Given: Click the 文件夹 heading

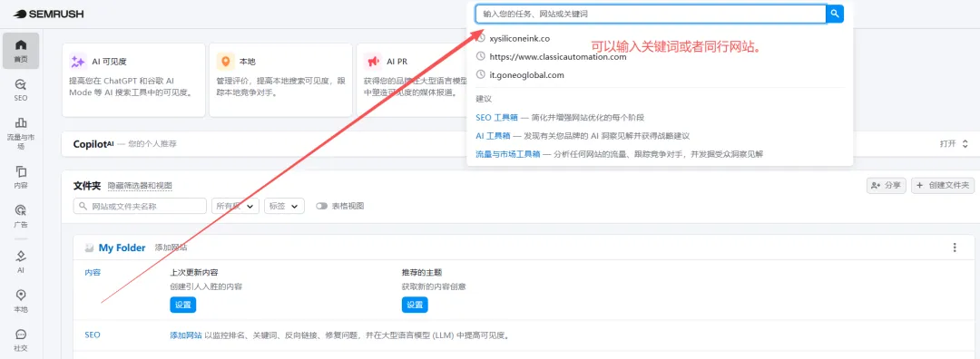Looking at the screenshot, I should click(87, 186).
